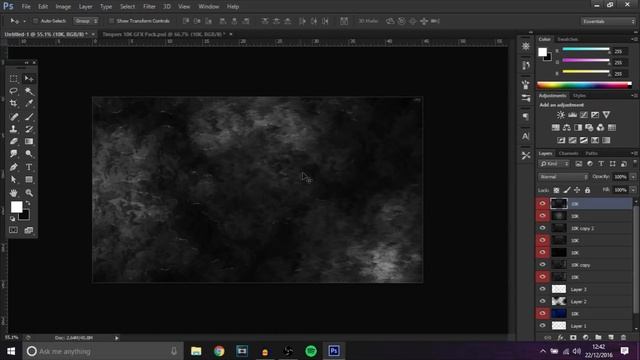Add a Brightness/Contrast adjustment
Viewport: 640px width, 360px height.
click(561, 115)
